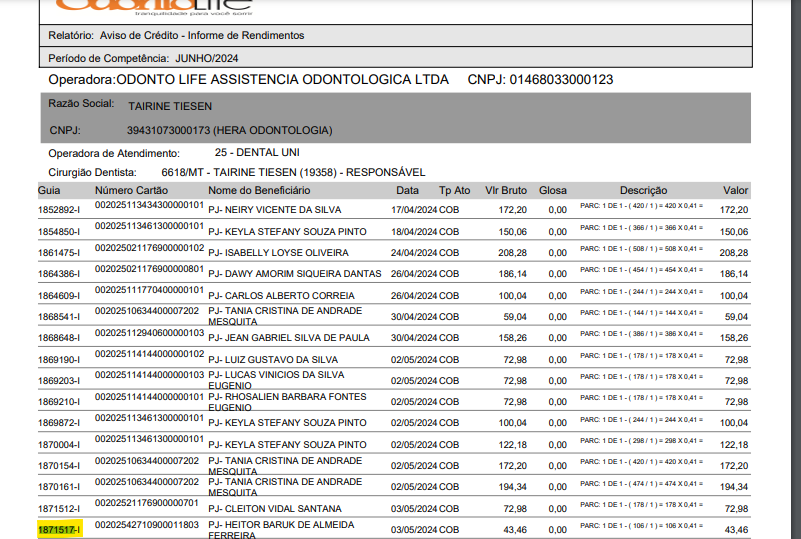801x539 pixels.
Task: Click the Data column header
Action: (407, 191)
